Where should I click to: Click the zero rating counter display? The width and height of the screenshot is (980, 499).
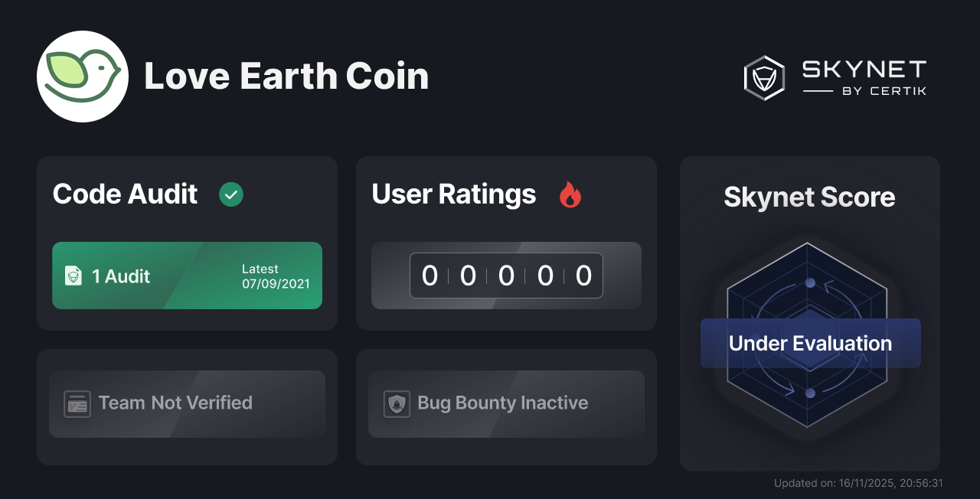point(506,276)
